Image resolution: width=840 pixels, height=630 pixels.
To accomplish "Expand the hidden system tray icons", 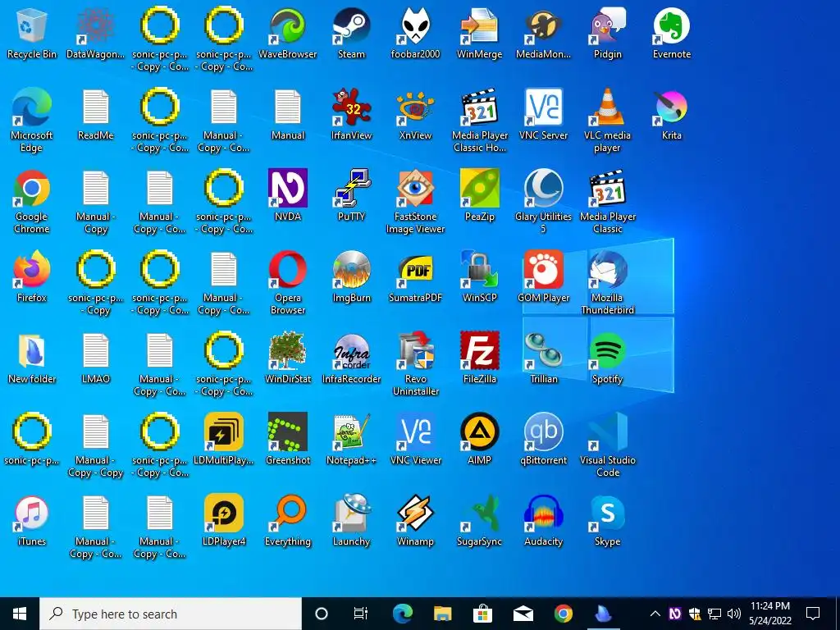I will coord(655,614).
